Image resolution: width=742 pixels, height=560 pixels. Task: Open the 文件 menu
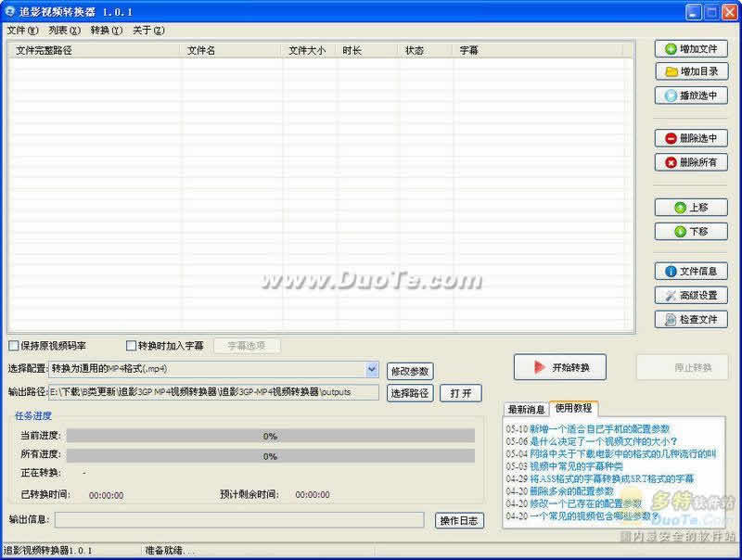(x=21, y=30)
